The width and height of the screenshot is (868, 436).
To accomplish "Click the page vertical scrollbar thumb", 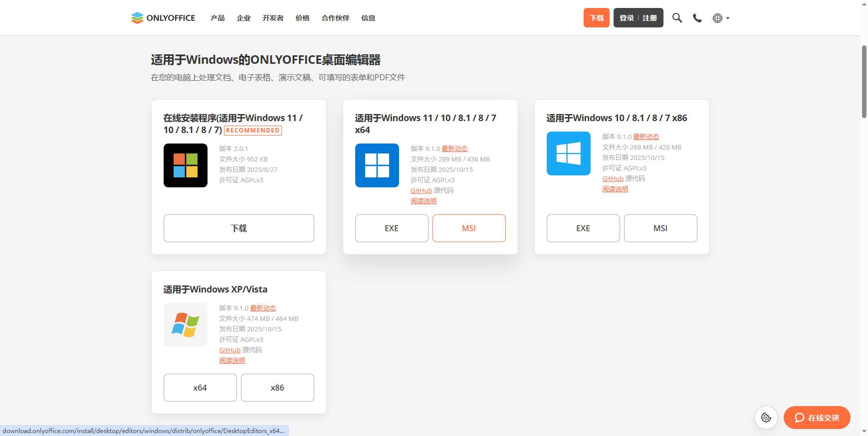I will click(864, 81).
